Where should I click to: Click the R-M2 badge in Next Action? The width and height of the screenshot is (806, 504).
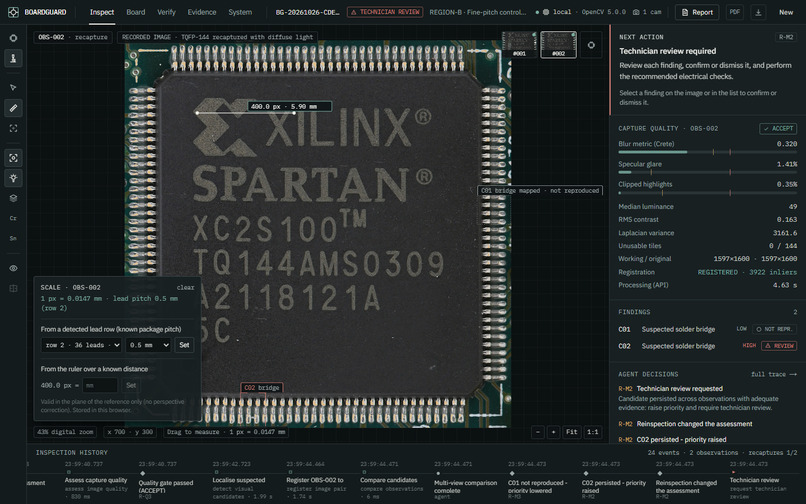(786, 37)
